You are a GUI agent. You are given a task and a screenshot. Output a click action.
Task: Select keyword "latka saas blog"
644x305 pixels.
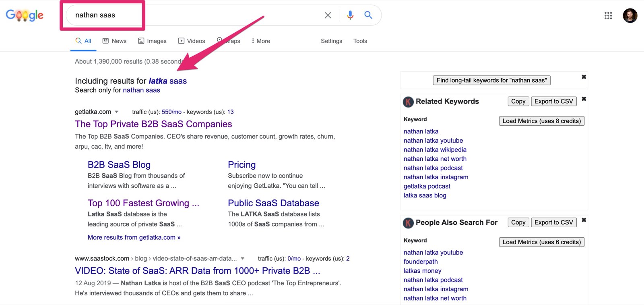425,196
